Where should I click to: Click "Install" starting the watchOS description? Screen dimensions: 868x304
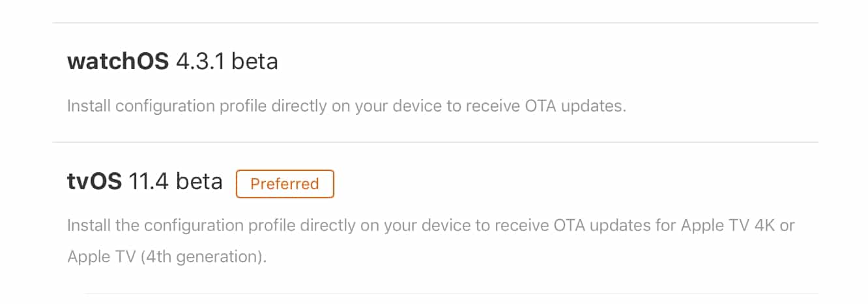tap(89, 106)
